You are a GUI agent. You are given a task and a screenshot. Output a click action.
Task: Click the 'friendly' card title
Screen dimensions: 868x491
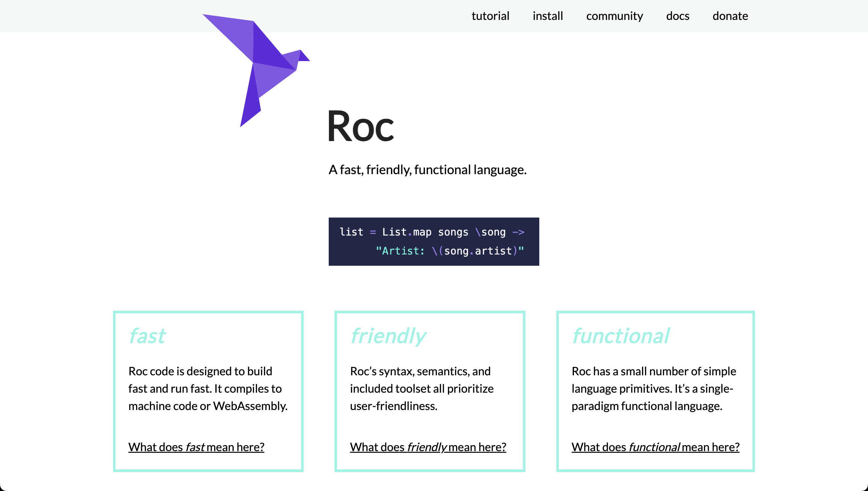388,336
